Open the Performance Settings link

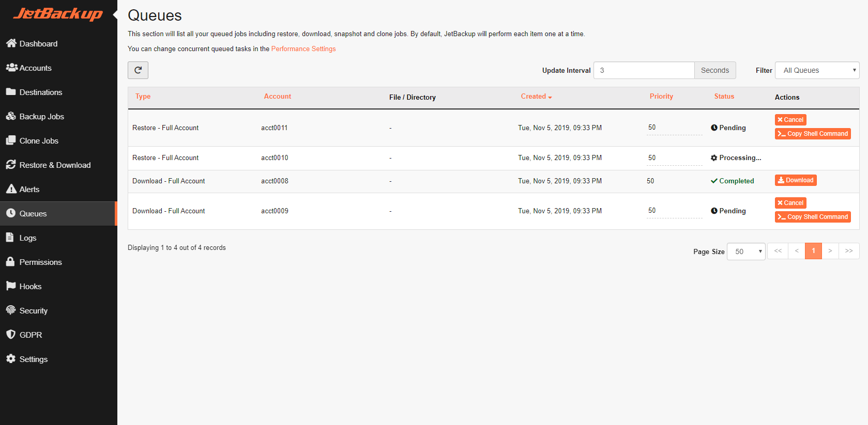[x=303, y=49]
